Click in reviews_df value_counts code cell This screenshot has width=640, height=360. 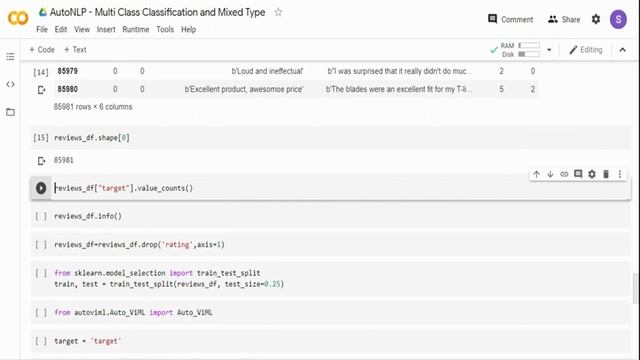click(x=341, y=188)
